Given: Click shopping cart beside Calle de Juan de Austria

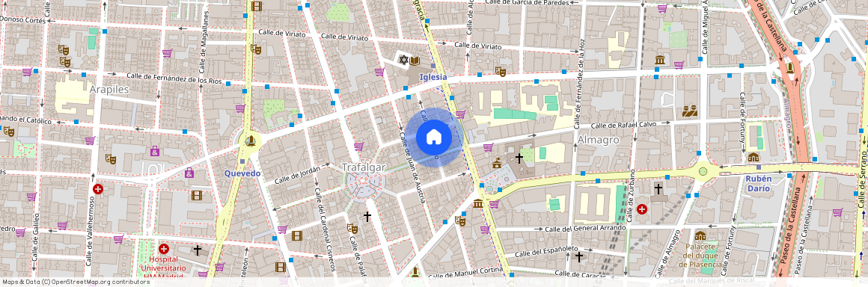Looking at the screenshot, I should point(358,146).
